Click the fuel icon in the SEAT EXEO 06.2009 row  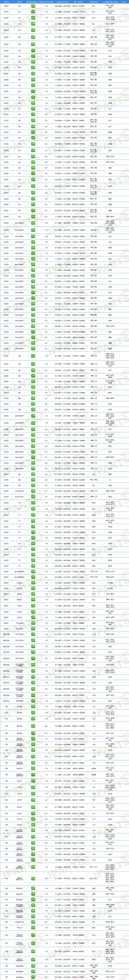[x=33, y=589]
